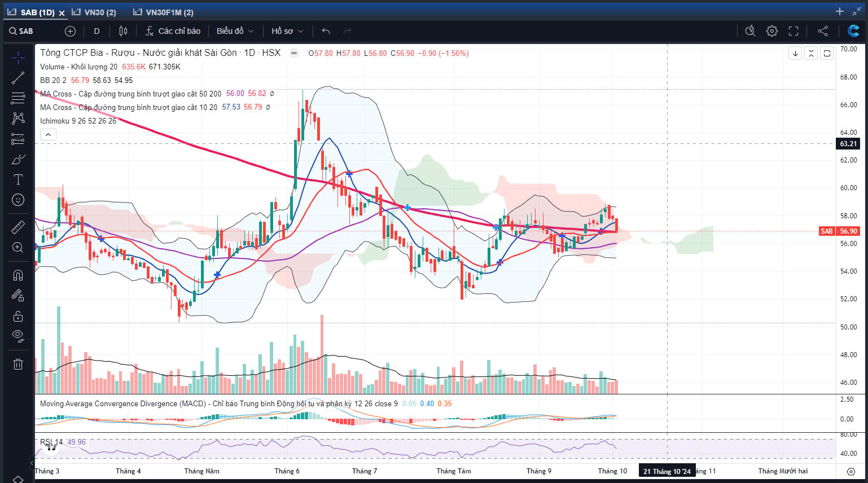Redo the chart action
Image resolution: width=868 pixels, height=483 pixels.
347,31
